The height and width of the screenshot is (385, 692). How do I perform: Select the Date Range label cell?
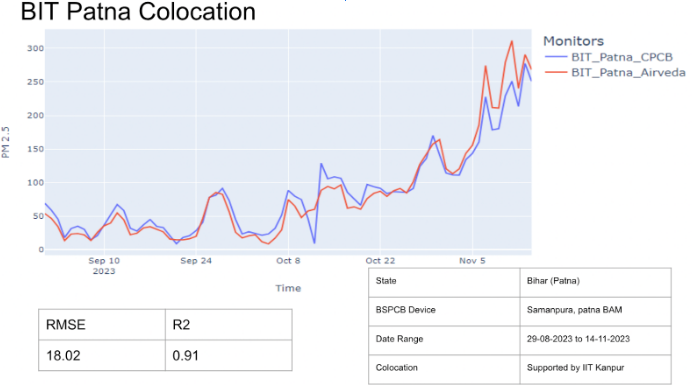click(x=444, y=340)
